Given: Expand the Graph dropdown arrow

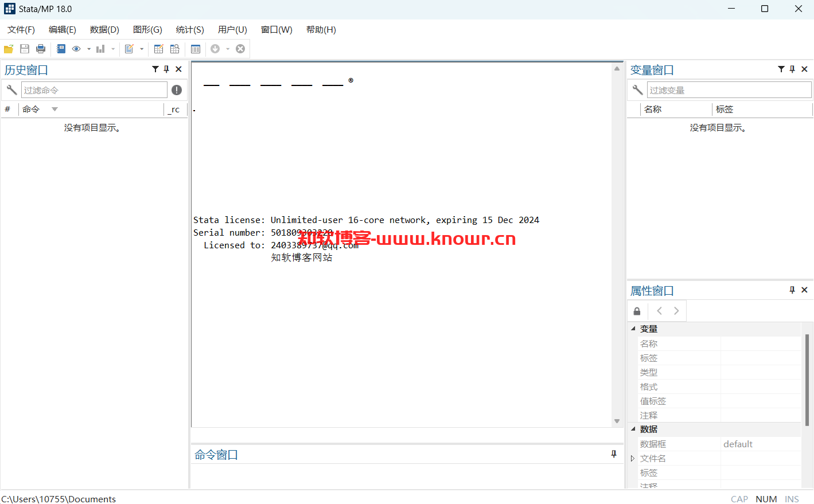Looking at the screenshot, I should pos(113,49).
